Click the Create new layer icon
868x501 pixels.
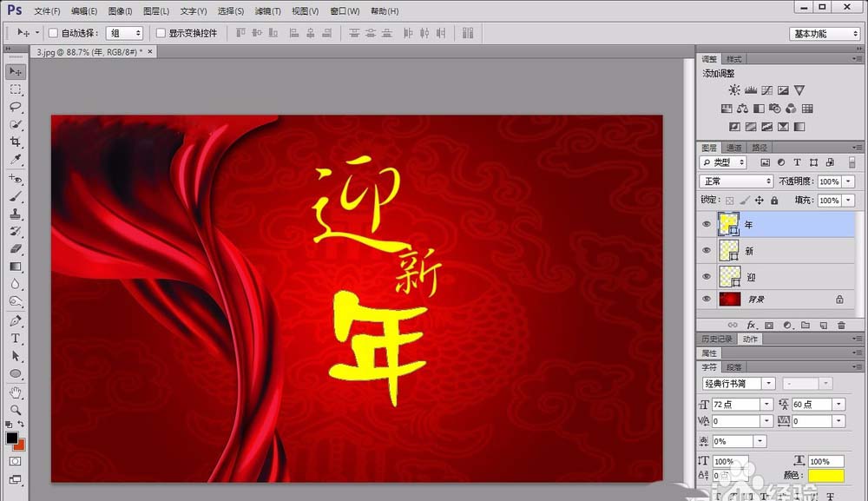(x=825, y=324)
